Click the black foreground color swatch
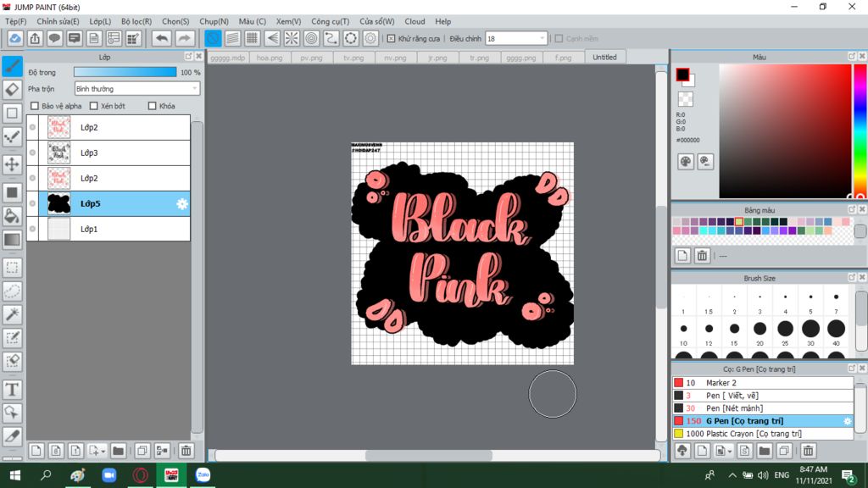 [682, 75]
